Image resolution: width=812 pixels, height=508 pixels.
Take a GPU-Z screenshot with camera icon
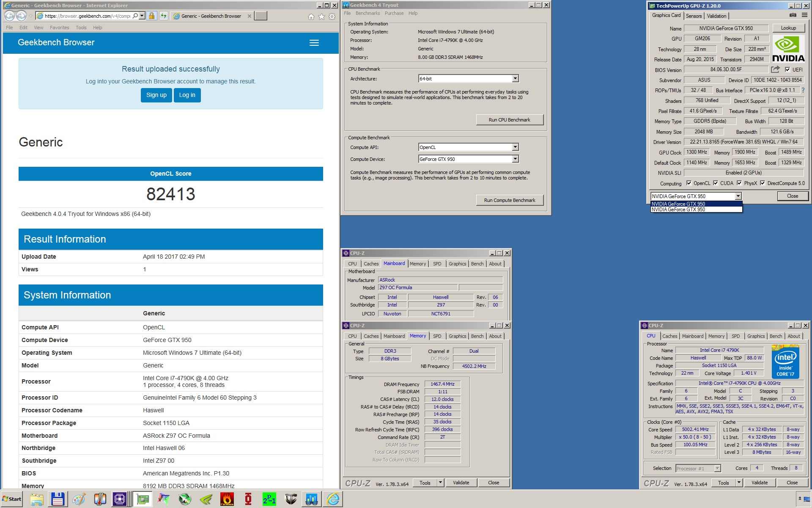click(793, 15)
